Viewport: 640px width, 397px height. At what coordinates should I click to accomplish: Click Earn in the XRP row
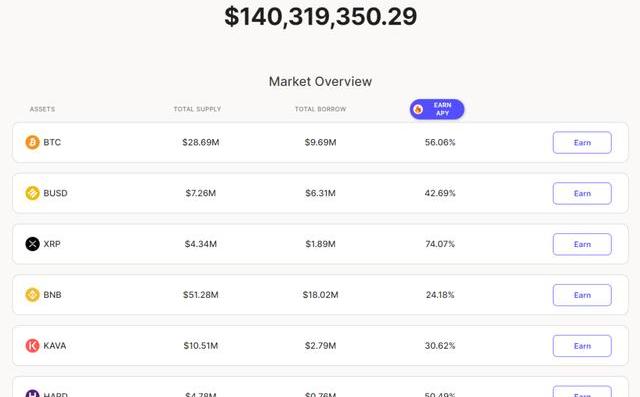click(582, 244)
